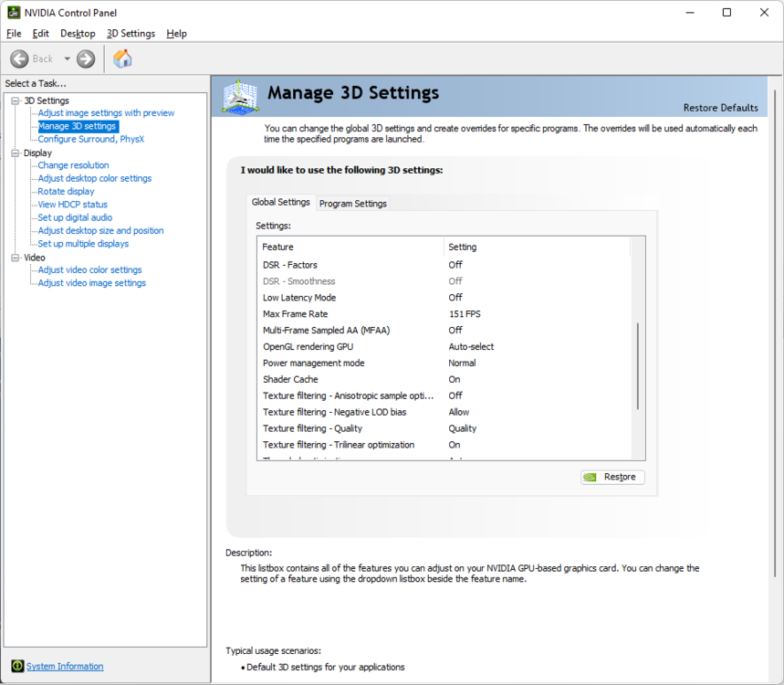784x685 pixels.
Task: Click the 151 FPS setting value
Action: tap(465, 313)
